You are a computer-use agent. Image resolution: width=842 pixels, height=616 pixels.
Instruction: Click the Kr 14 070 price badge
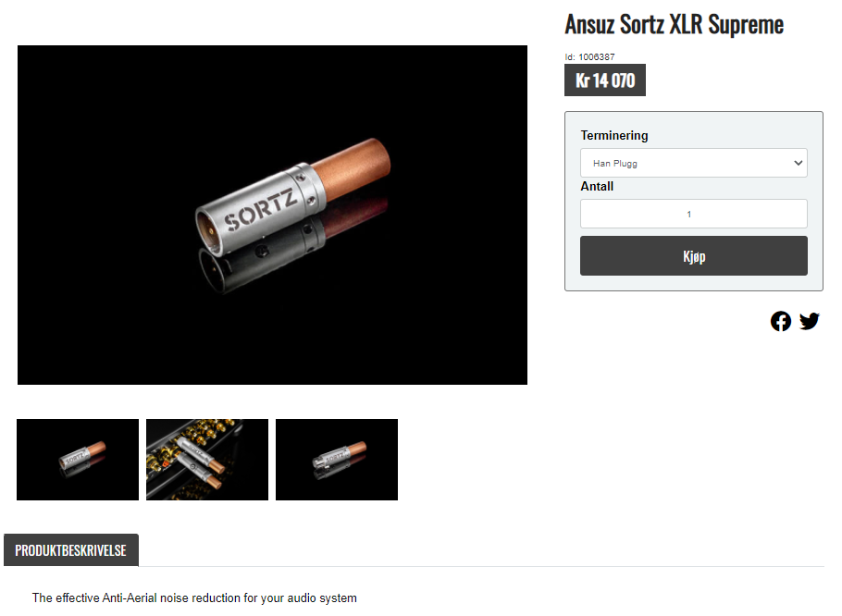(x=604, y=80)
